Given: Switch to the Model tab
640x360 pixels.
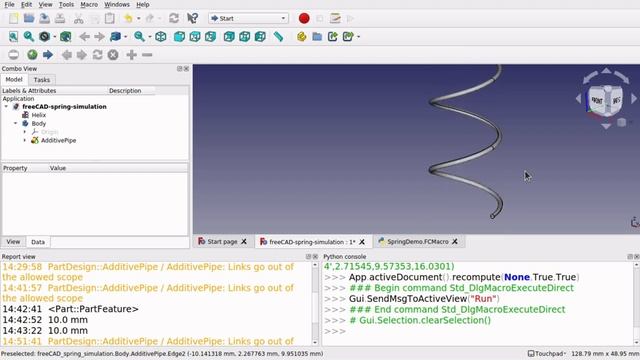Looking at the screenshot, I should coord(14,80).
